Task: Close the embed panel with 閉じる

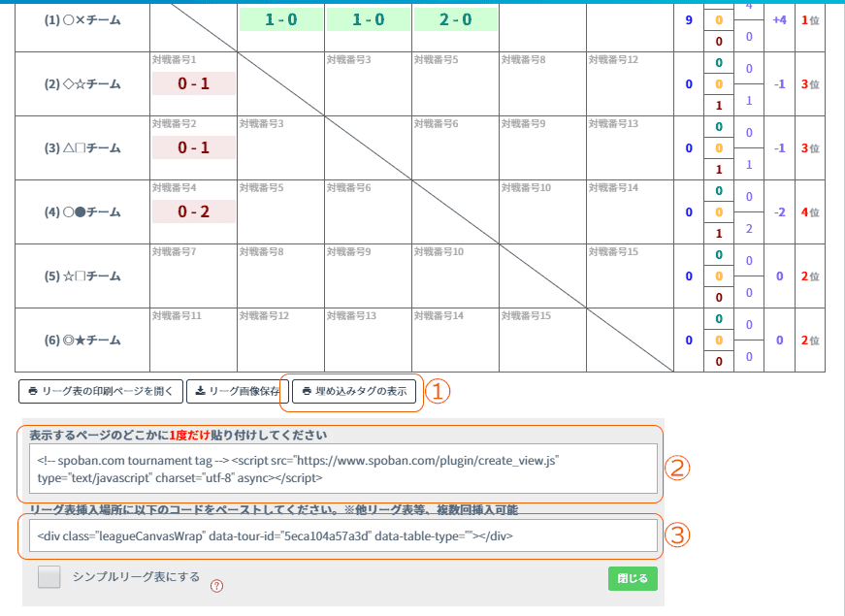Action: point(633,578)
